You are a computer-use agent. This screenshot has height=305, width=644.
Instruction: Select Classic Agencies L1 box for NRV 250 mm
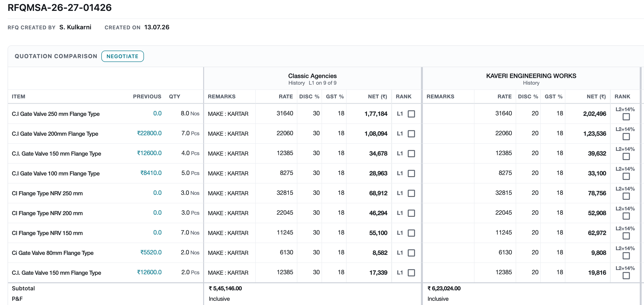411,193
